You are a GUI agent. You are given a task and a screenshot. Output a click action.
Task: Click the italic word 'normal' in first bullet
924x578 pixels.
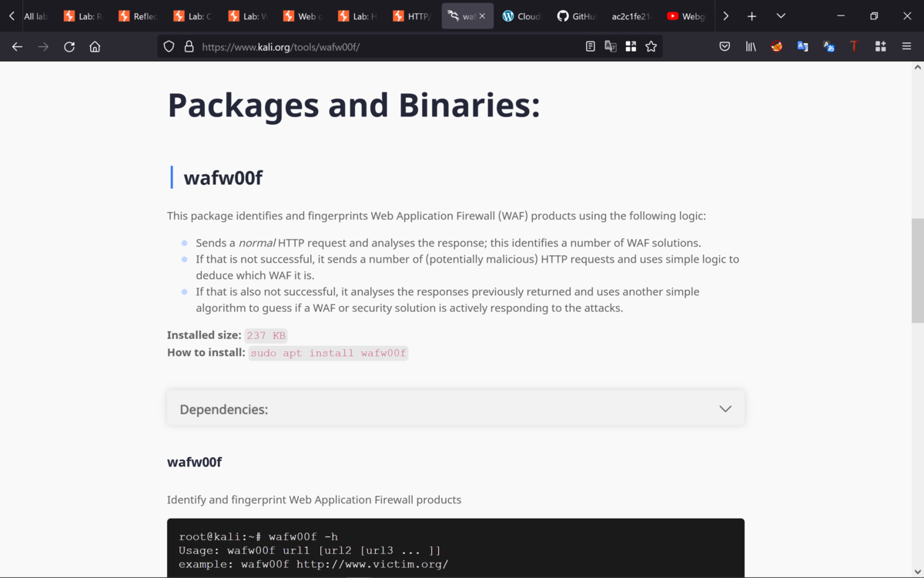point(256,243)
